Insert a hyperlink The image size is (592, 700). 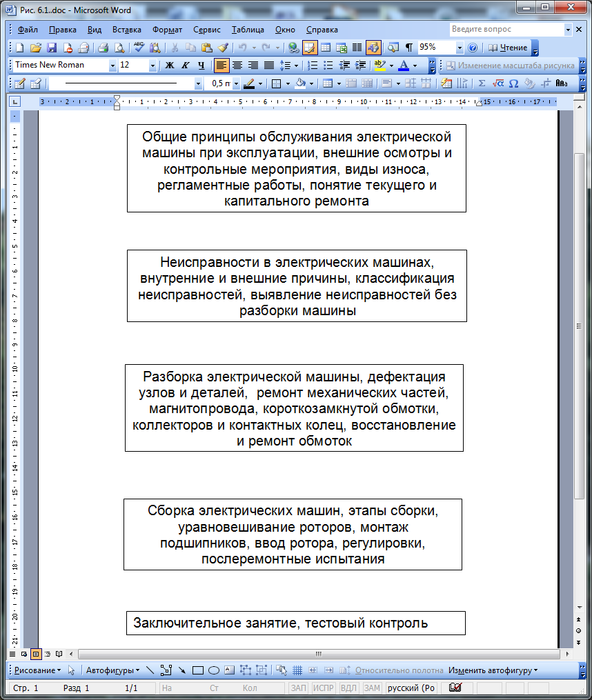coord(293,48)
